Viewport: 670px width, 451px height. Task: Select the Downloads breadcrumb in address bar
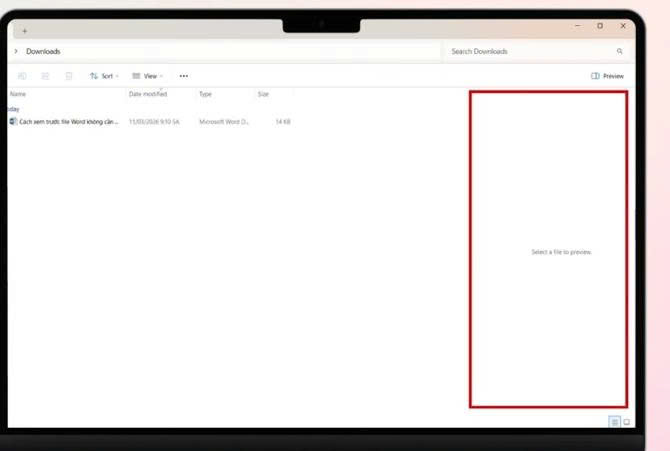[x=43, y=51]
